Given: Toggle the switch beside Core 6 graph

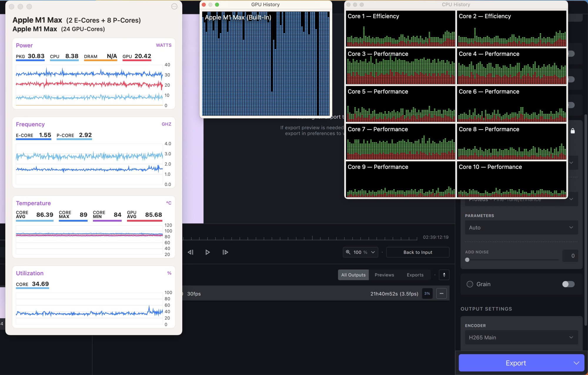Looking at the screenshot, I should [x=572, y=105].
